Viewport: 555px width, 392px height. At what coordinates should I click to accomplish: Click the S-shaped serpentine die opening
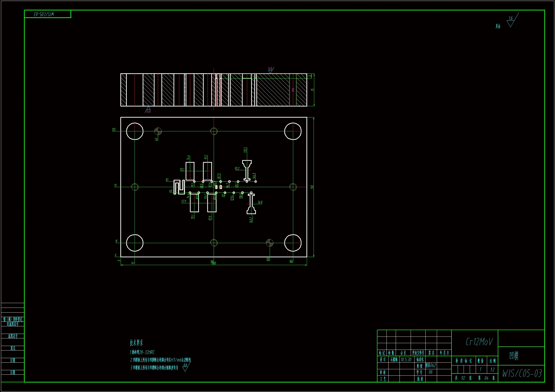(x=179, y=187)
